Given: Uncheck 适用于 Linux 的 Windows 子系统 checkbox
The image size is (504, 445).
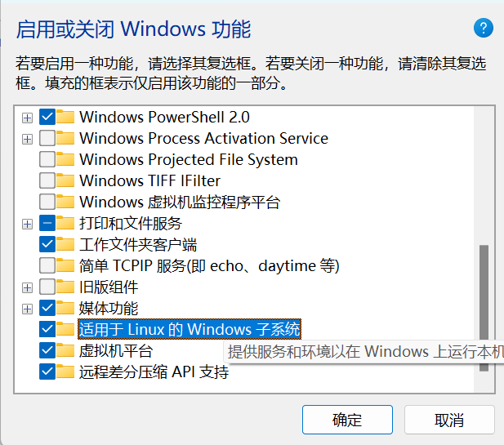Looking at the screenshot, I should tap(47, 330).
